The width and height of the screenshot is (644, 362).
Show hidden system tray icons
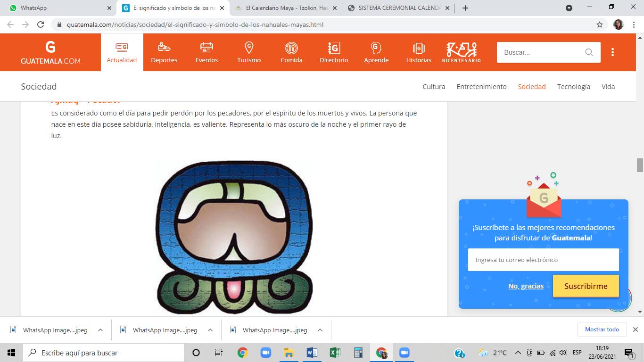(518, 353)
